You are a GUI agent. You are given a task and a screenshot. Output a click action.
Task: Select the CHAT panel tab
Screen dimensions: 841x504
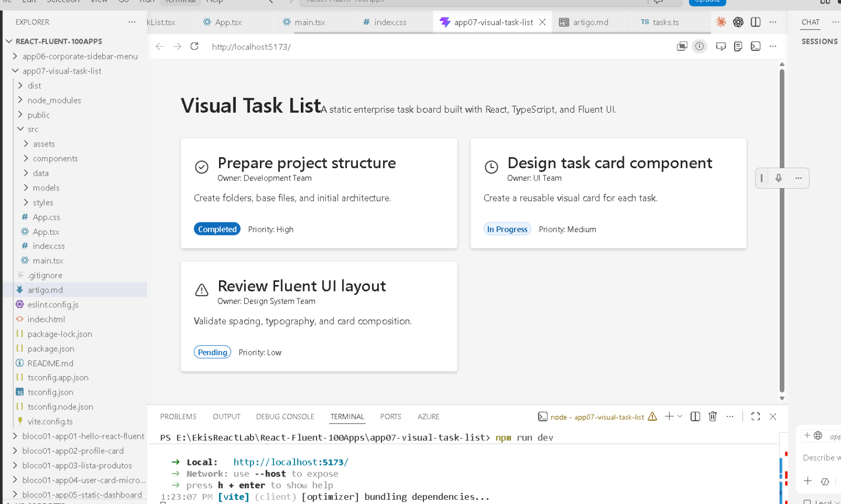tap(811, 22)
